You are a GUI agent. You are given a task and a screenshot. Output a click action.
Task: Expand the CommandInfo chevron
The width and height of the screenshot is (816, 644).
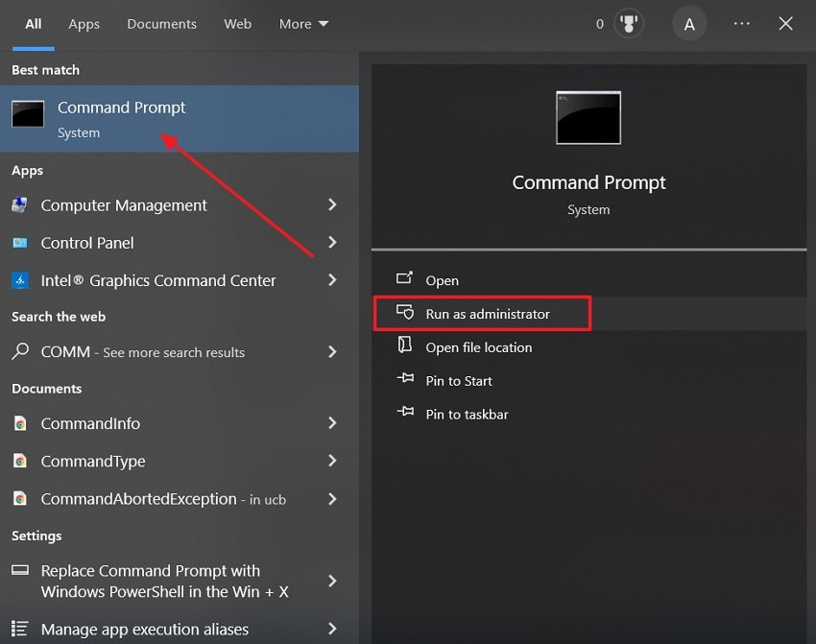point(332,423)
